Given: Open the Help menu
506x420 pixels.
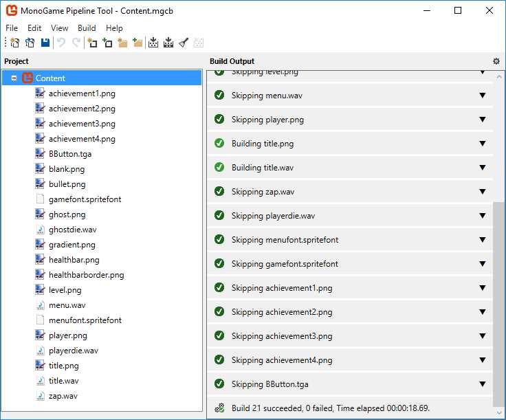Looking at the screenshot, I should 114,28.
